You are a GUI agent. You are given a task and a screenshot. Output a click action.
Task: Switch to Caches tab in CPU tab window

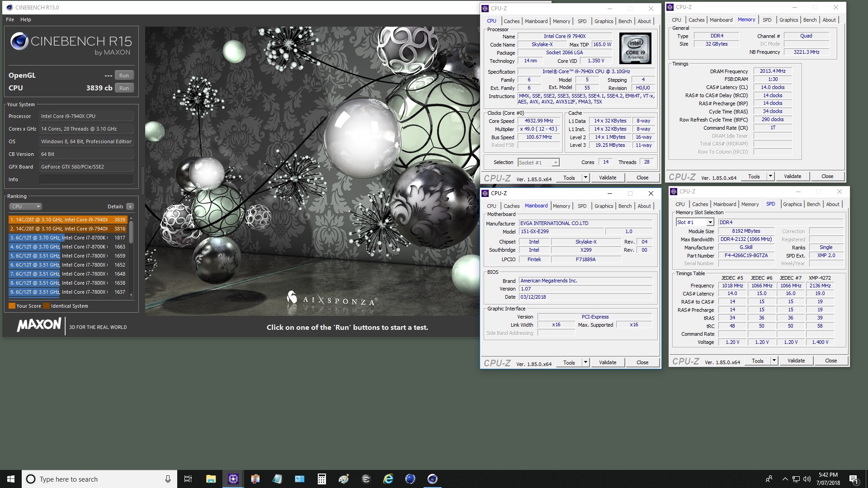coord(511,21)
